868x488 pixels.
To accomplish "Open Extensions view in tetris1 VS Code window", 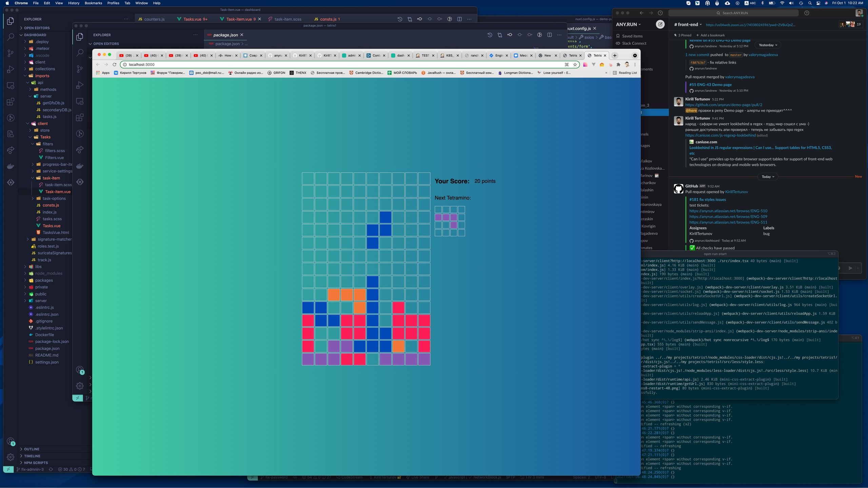I will 80,118.
